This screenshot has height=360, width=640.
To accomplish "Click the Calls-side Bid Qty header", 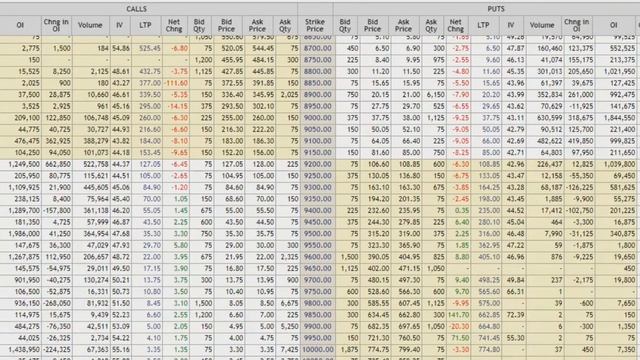I will (199, 25).
